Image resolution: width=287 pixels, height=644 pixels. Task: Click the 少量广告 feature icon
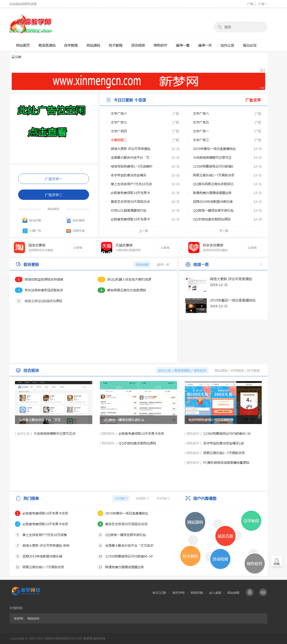25,231
